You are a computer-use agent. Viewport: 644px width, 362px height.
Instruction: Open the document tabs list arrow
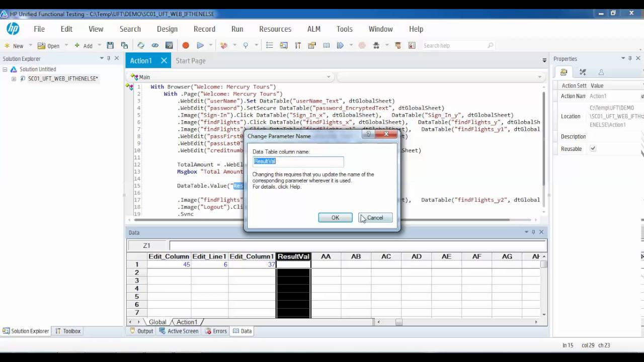pyautogui.click(x=544, y=60)
